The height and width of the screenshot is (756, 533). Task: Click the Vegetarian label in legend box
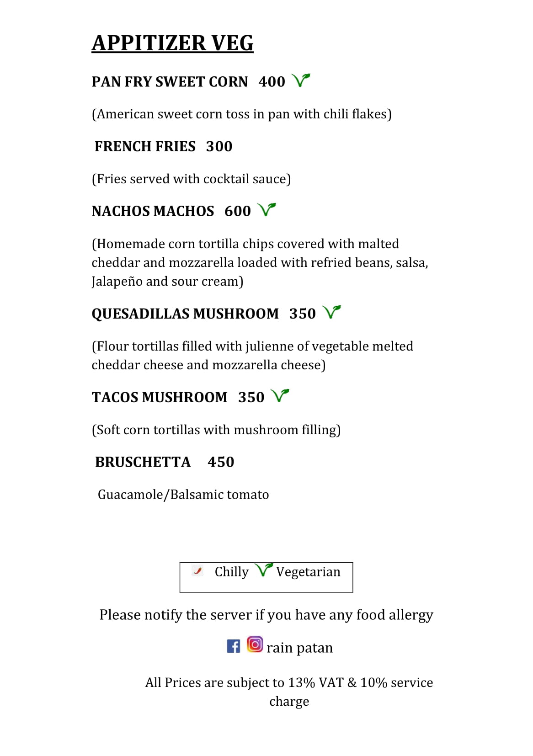(x=308, y=572)
